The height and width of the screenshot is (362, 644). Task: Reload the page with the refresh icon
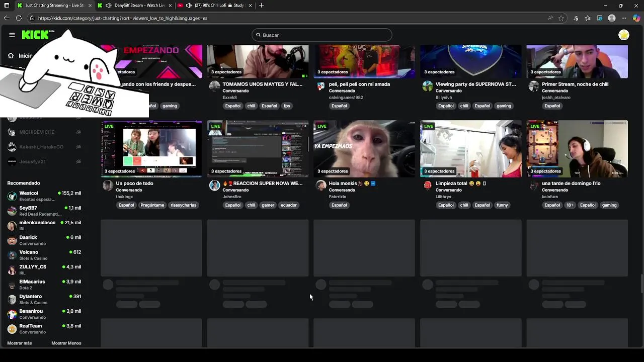click(19, 18)
